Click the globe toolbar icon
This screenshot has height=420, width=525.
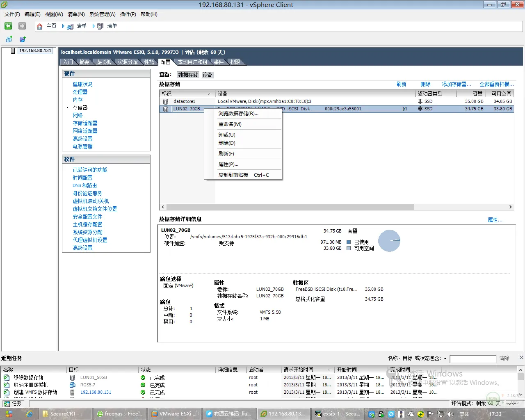tap(23, 39)
